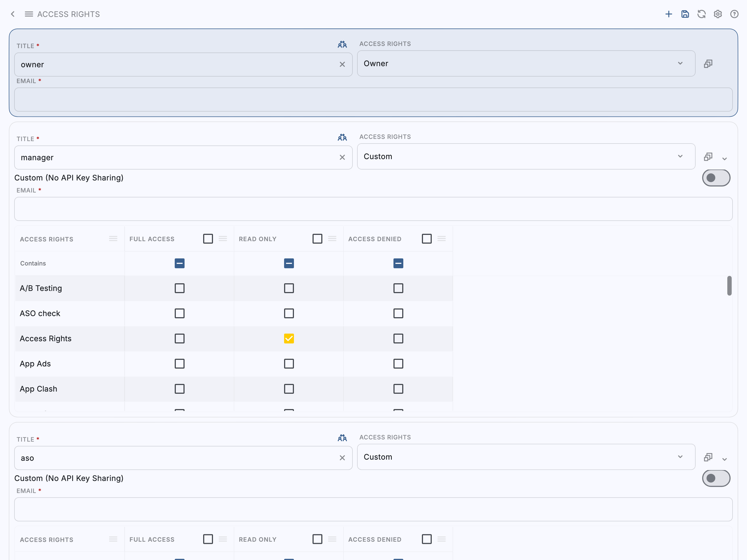747x560 pixels.
Task: Click the manager email input field
Action: click(373, 209)
